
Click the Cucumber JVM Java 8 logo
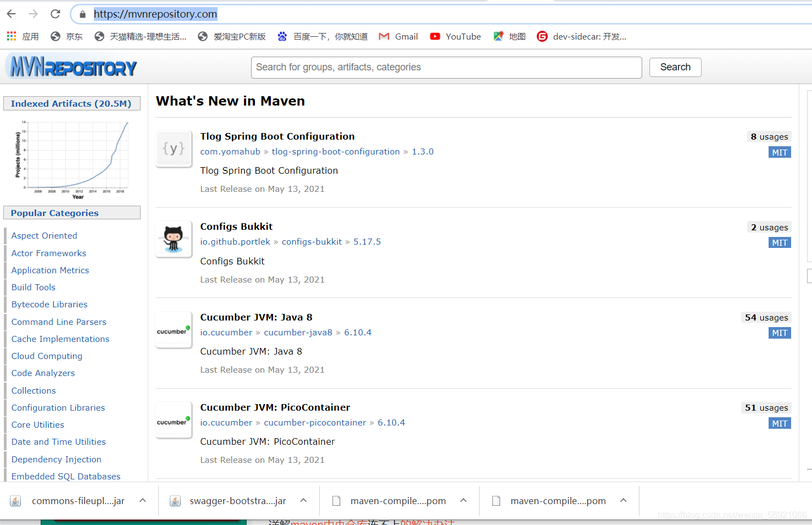[174, 329]
